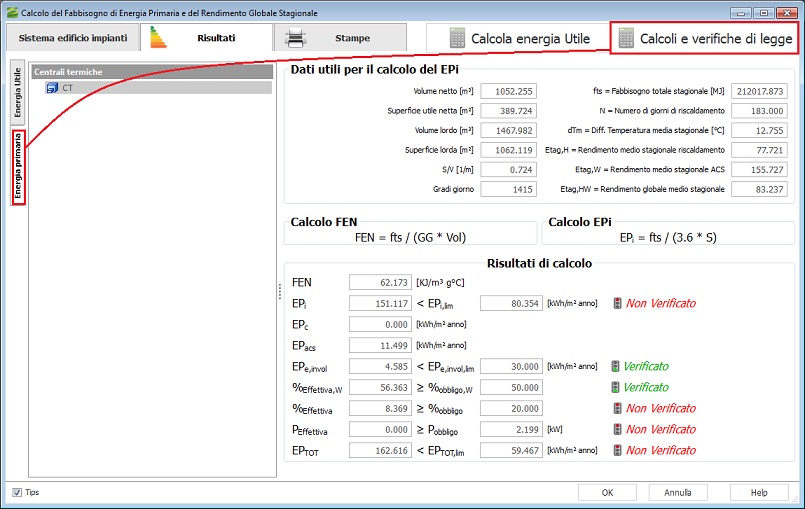Click the CT boiler icon in tree
The height and width of the screenshot is (509, 805).
pyautogui.click(x=52, y=88)
